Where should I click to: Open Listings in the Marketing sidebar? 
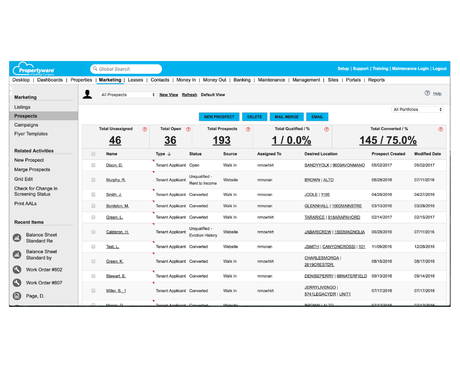22,107
